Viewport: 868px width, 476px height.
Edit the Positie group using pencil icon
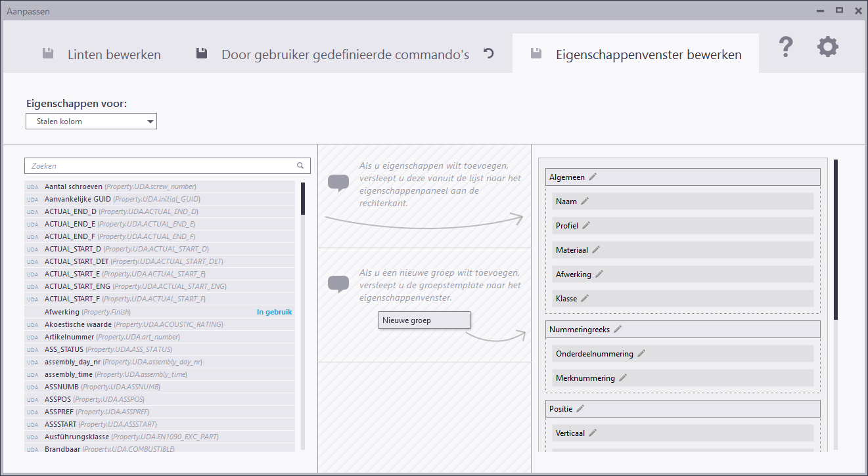point(580,408)
